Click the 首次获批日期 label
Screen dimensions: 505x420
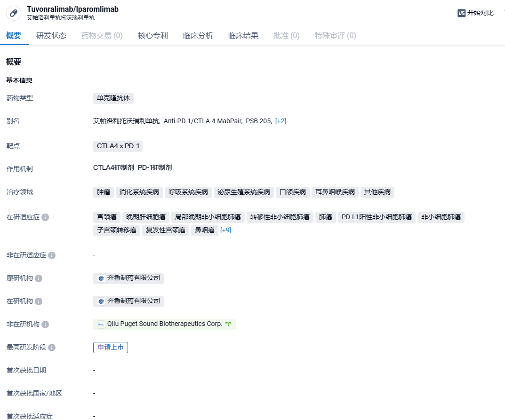tap(26, 371)
